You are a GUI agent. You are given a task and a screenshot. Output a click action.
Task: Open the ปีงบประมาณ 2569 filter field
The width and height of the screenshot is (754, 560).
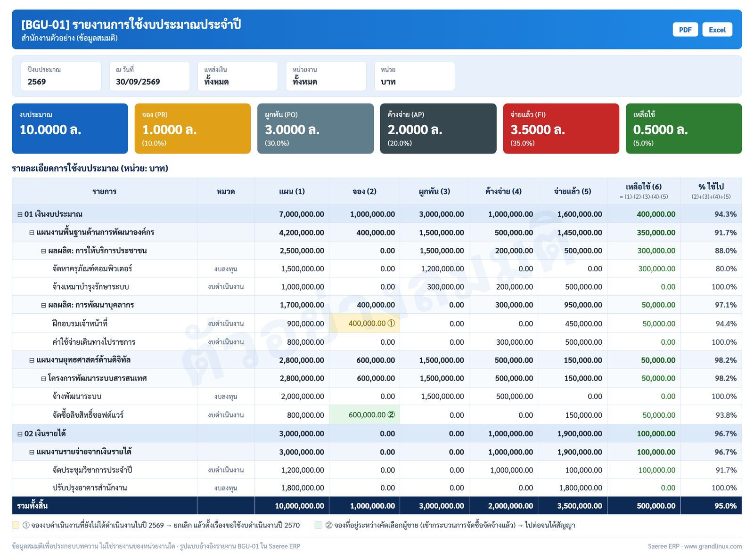(61, 76)
